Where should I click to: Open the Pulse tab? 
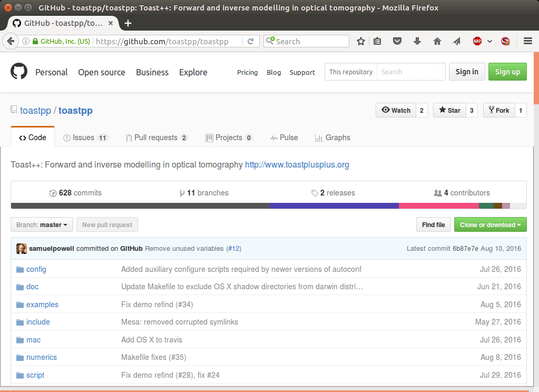pos(284,138)
